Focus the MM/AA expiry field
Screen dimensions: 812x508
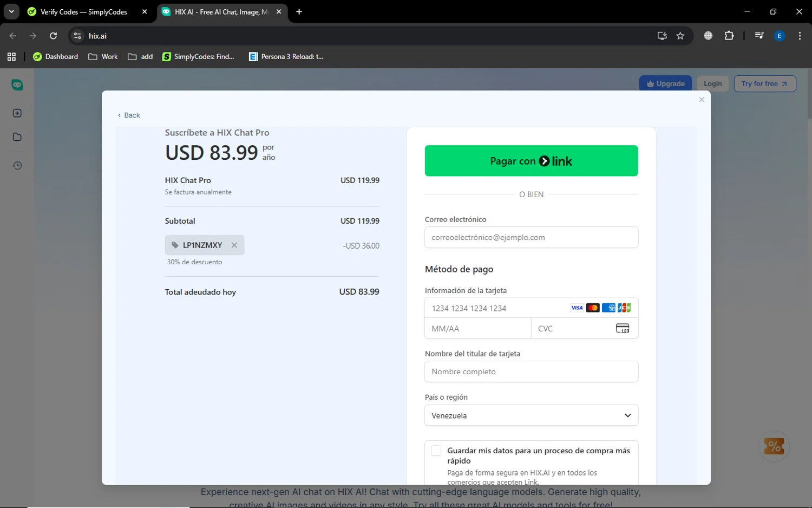coord(477,329)
